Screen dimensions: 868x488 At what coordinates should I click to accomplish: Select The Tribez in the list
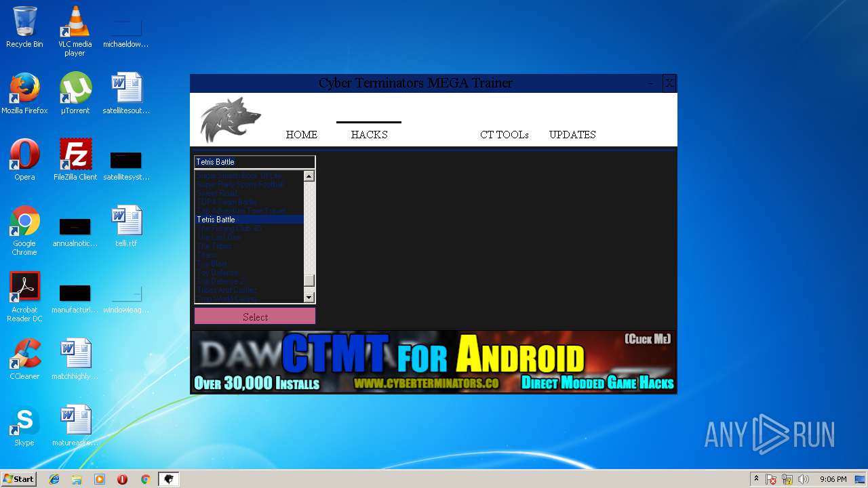[x=249, y=246]
